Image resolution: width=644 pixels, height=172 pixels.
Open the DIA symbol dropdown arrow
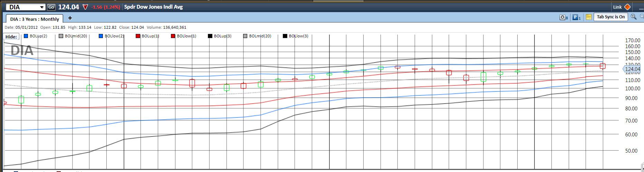tap(42, 7)
